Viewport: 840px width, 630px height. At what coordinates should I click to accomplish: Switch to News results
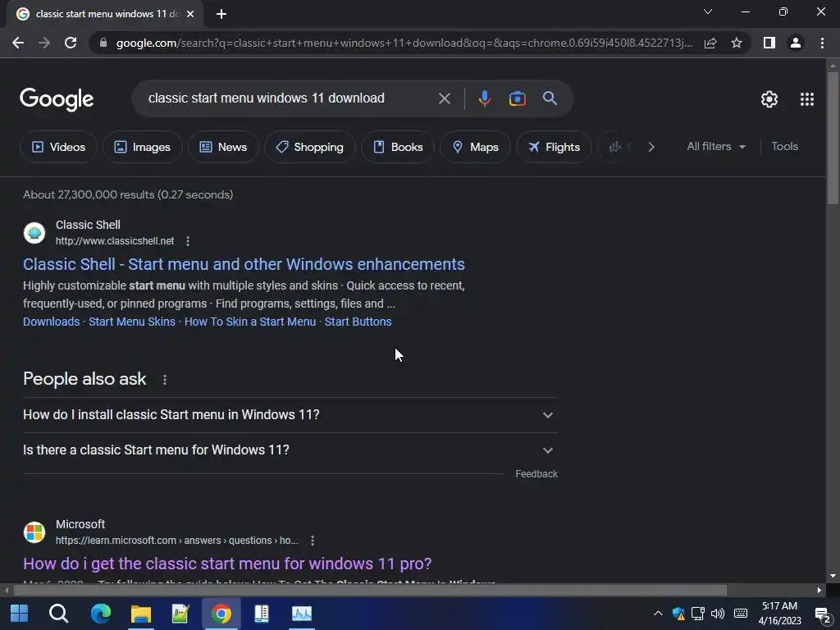[x=223, y=147]
